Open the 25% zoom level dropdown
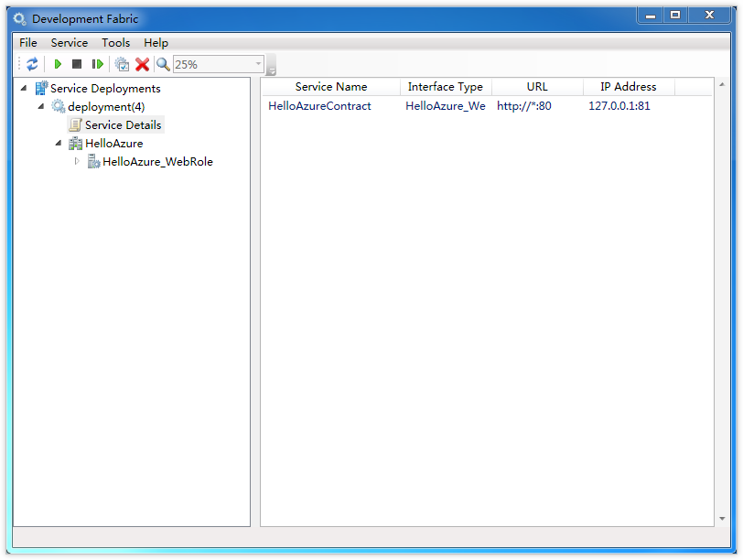Image resolution: width=743 pixels, height=560 pixels. coord(258,64)
